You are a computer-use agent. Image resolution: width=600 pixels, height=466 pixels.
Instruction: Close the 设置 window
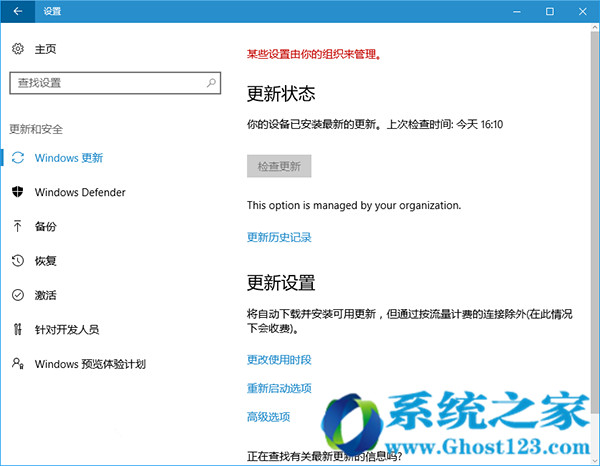pyautogui.click(x=583, y=11)
